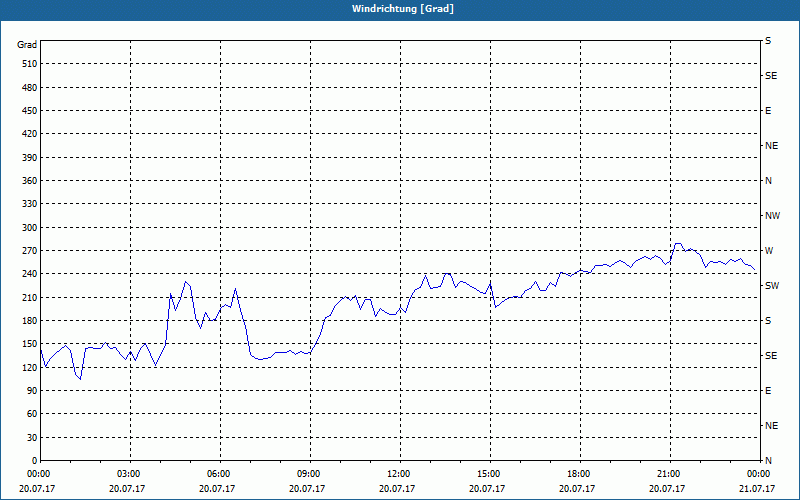
Task: Click the "21:00" time label
Action: pyautogui.click(x=670, y=474)
